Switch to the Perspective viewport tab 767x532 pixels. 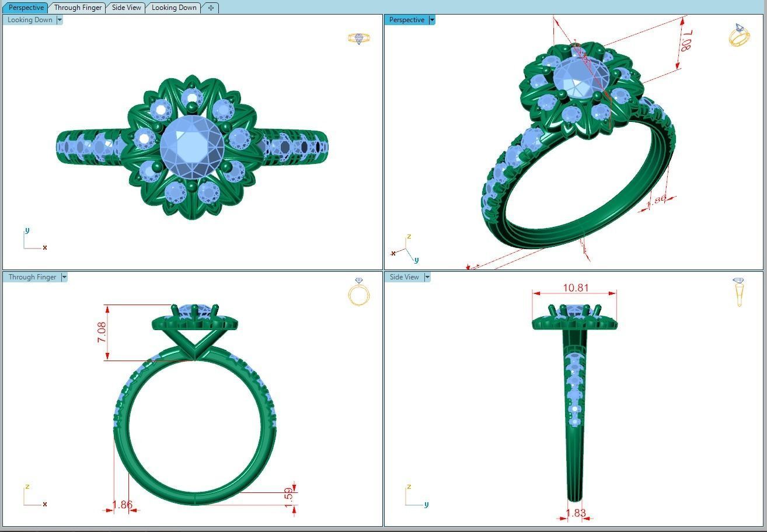(x=26, y=8)
